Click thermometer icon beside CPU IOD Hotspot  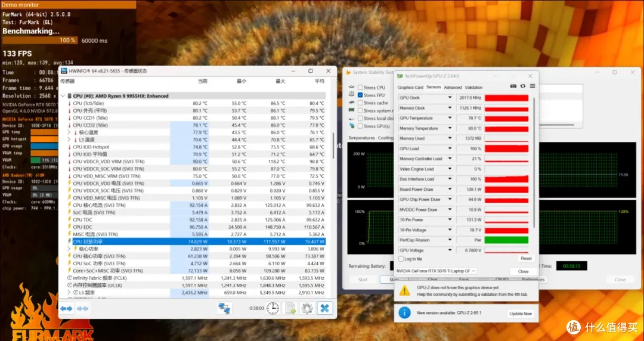pyautogui.click(x=69, y=147)
